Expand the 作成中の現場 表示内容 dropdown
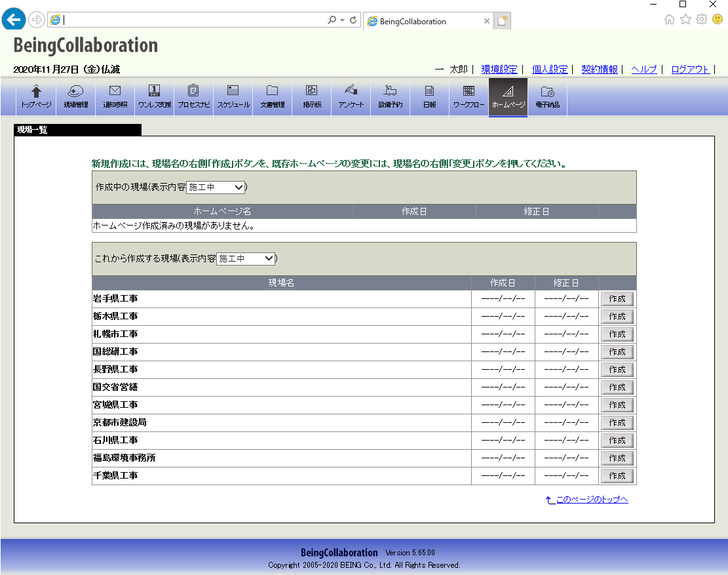Image resolution: width=728 pixels, height=575 pixels. (x=216, y=187)
